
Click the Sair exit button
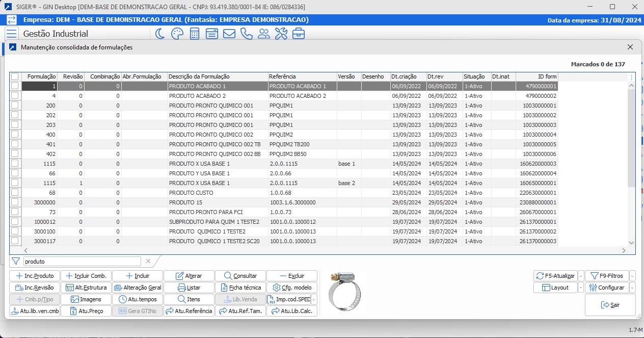(610, 305)
